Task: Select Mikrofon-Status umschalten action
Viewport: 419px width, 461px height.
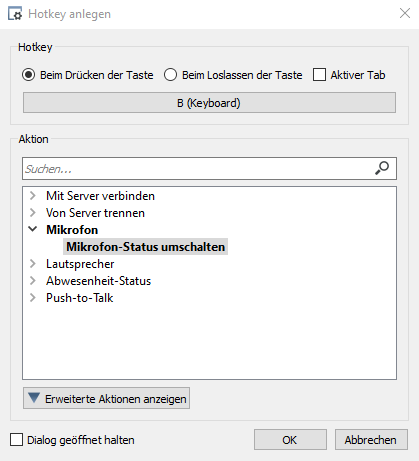Action: pos(145,247)
